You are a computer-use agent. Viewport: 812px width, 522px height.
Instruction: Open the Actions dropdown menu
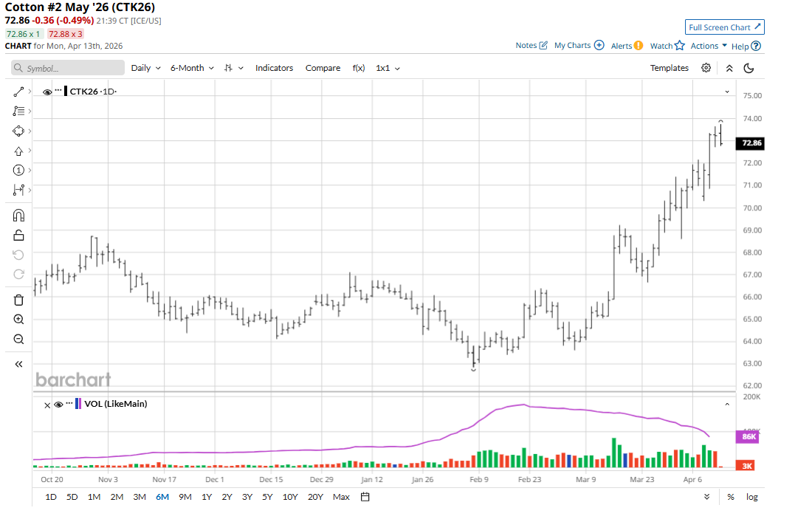tap(709, 46)
